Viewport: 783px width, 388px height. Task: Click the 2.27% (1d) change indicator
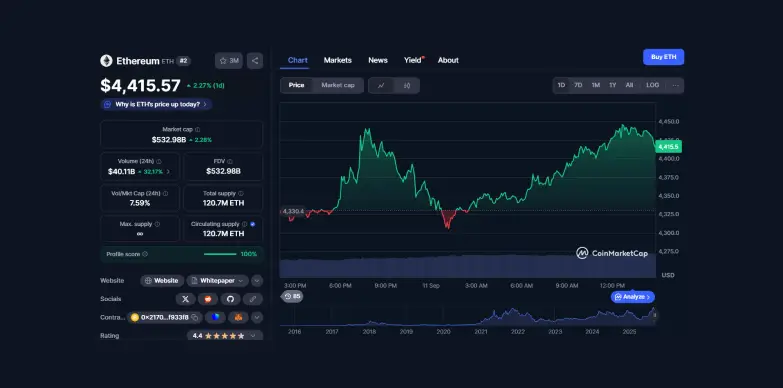point(205,85)
